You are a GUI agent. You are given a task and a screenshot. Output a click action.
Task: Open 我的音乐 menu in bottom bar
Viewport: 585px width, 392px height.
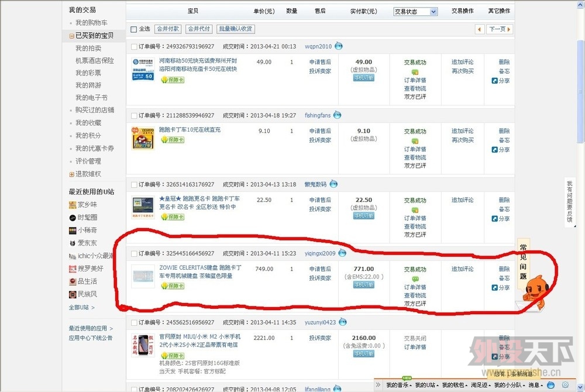(399, 385)
